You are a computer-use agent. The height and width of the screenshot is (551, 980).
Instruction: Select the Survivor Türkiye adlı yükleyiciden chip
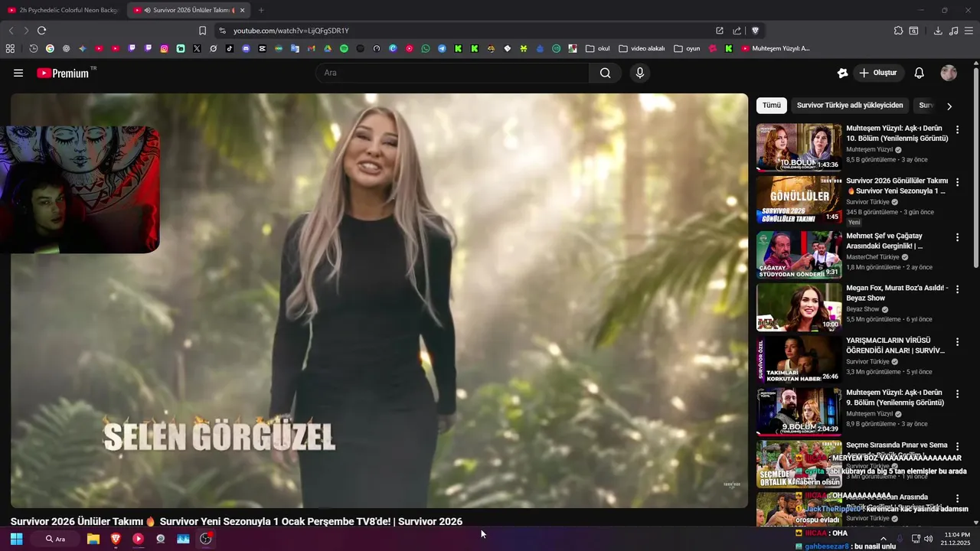coord(850,106)
